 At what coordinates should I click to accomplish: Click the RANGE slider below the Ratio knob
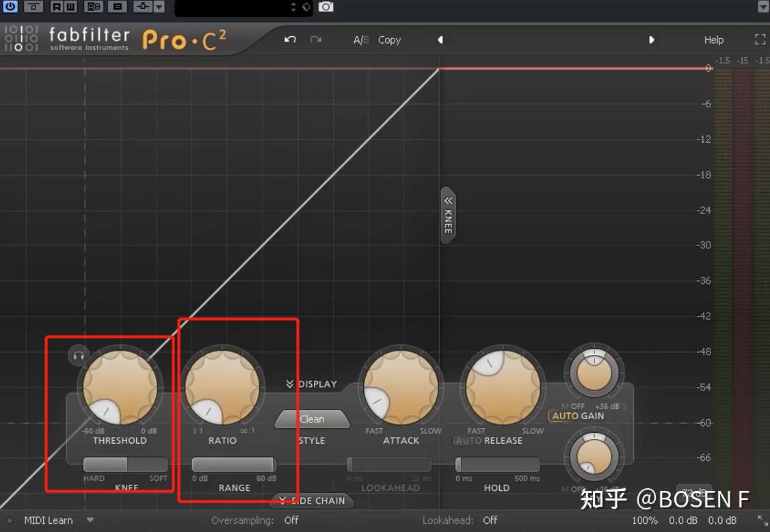click(233, 463)
